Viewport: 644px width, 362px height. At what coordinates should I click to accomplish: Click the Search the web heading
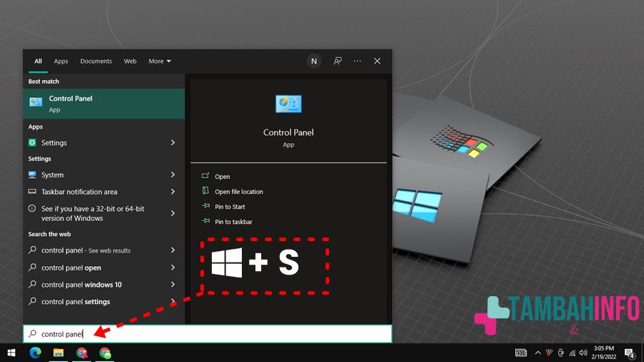point(49,234)
